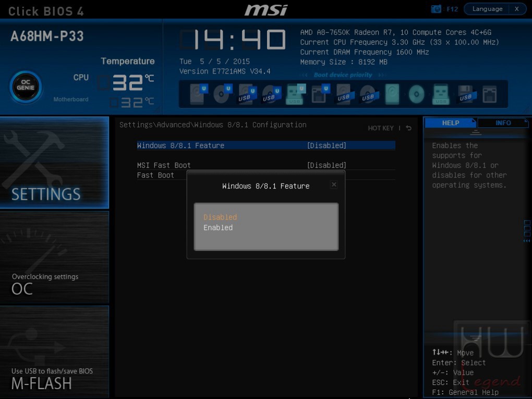Click the F1: General Help hint
The image size is (532, 399).
pos(465,392)
